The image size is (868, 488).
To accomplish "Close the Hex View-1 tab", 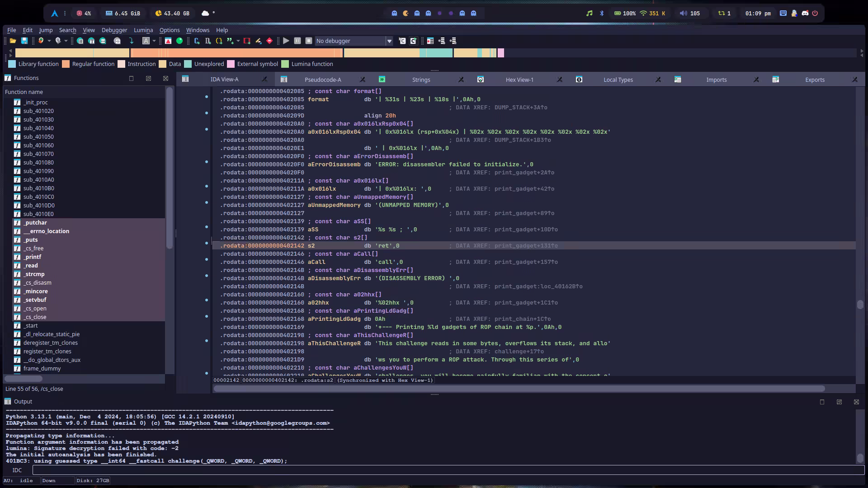I will click(559, 80).
